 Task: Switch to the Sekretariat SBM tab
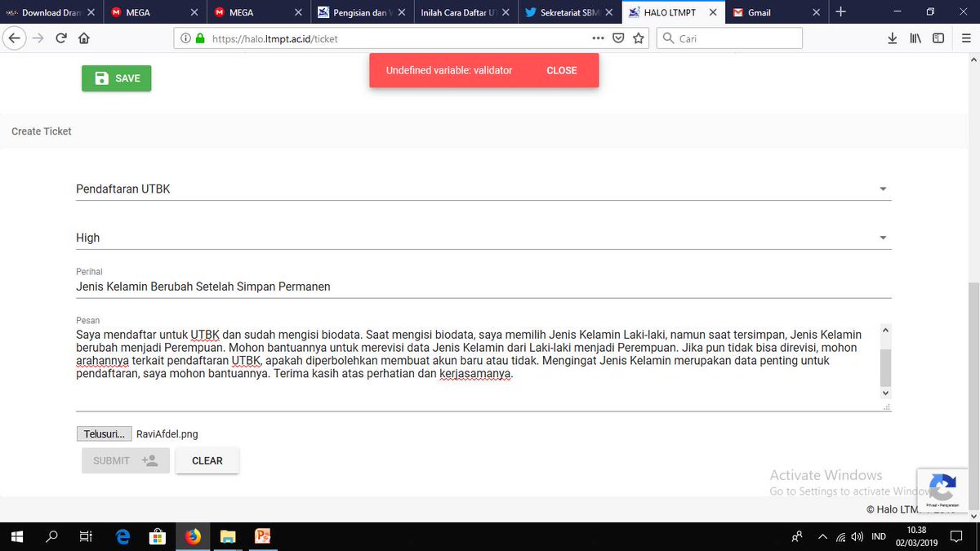568,12
